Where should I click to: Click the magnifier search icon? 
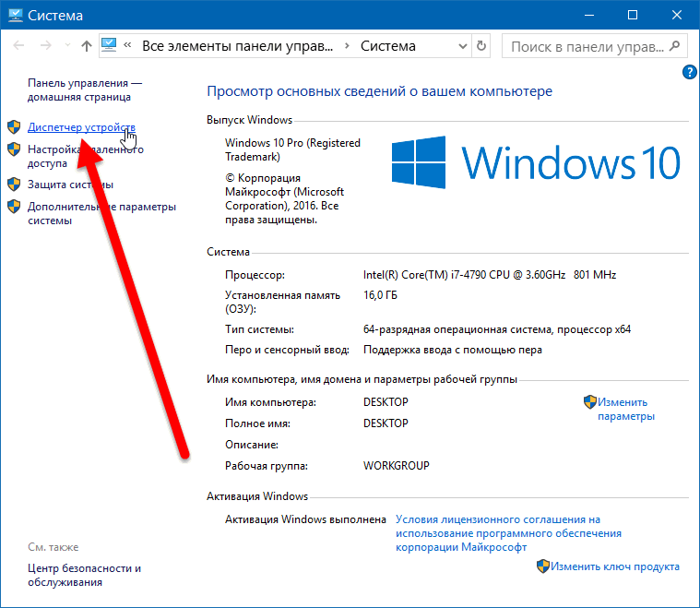(x=675, y=45)
